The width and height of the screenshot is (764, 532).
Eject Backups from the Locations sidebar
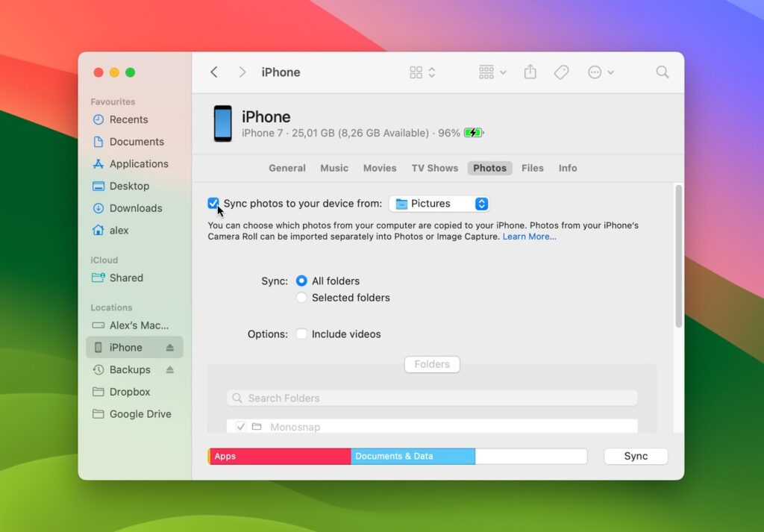pos(169,369)
